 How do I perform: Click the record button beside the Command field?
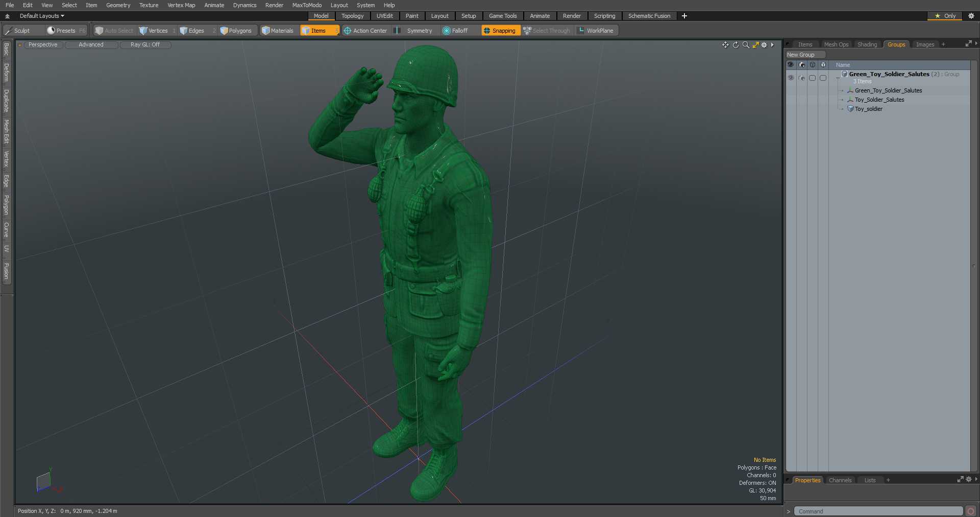click(971, 511)
